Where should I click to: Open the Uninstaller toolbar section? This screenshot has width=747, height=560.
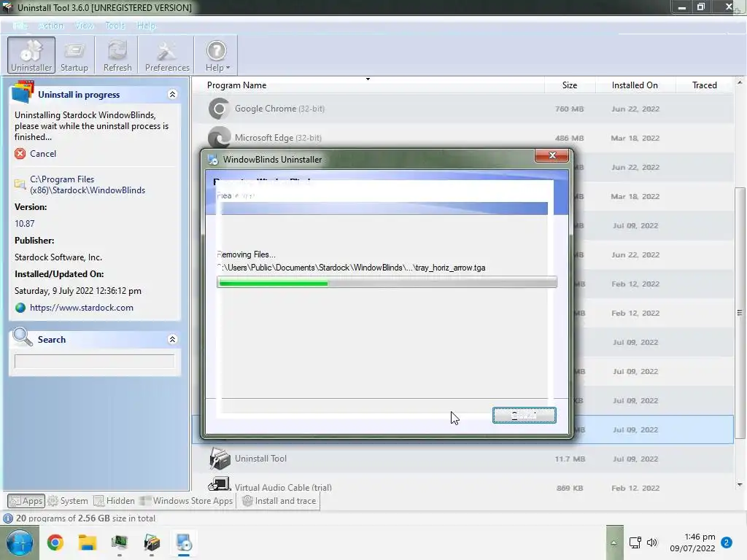[x=31, y=55]
